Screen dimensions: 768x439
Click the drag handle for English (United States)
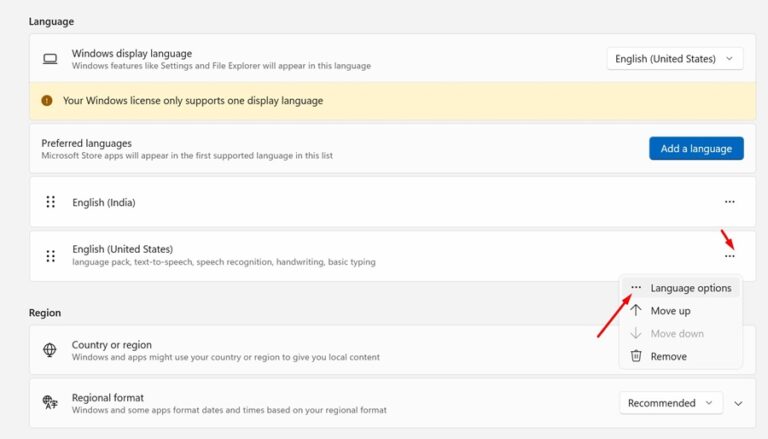click(50, 256)
